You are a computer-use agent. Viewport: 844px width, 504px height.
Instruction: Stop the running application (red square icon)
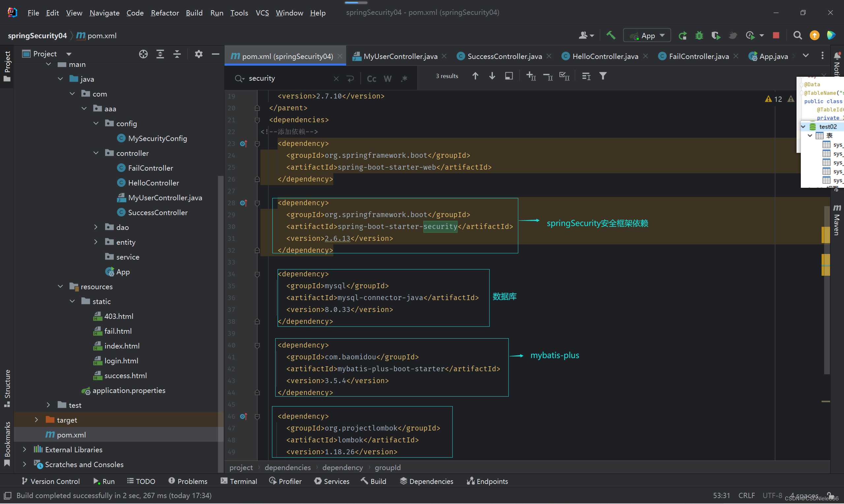tap(776, 35)
